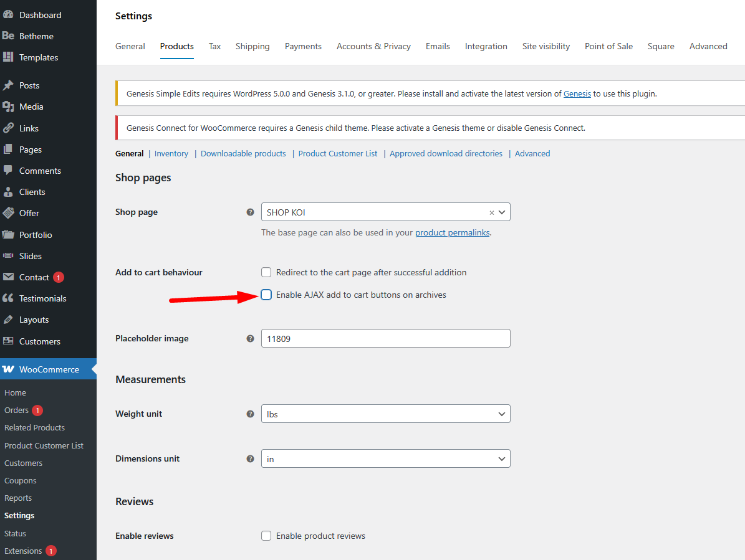Click the Contact envelope icon

pos(8,277)
